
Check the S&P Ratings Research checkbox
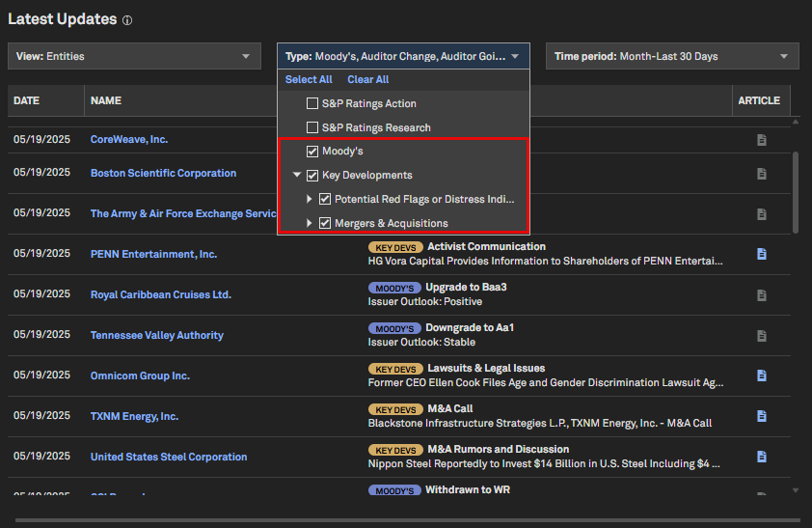click(312, 127)
